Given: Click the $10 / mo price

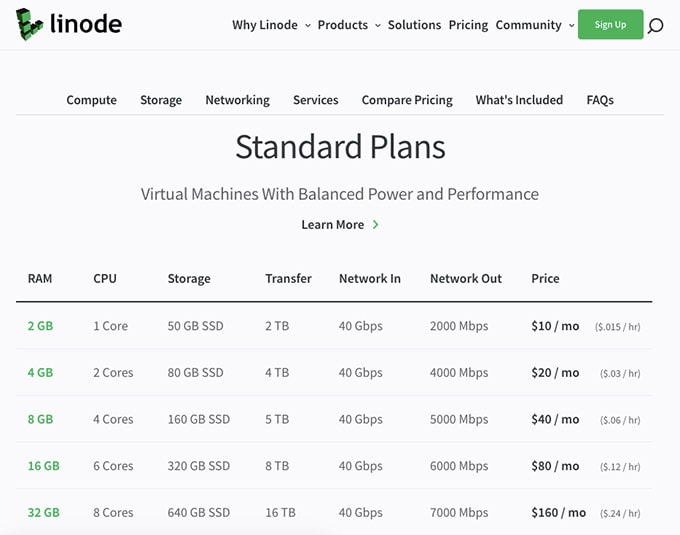Looking at the screenshot, I should pyautogui.click(x=555, y=326).
